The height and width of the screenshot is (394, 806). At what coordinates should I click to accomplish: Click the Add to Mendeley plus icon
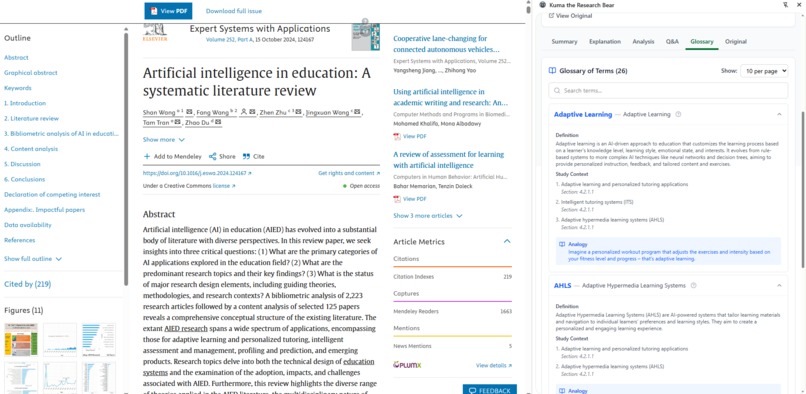pos(147,156)
